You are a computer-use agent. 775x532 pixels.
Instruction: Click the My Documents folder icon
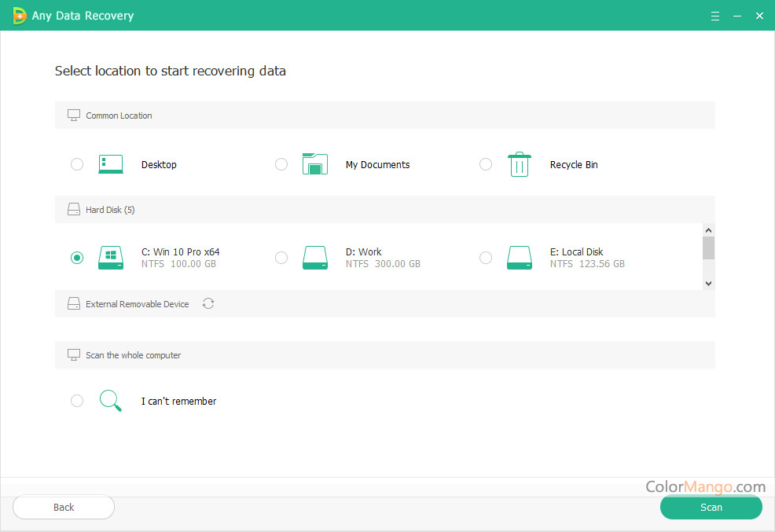coord(315,164)
